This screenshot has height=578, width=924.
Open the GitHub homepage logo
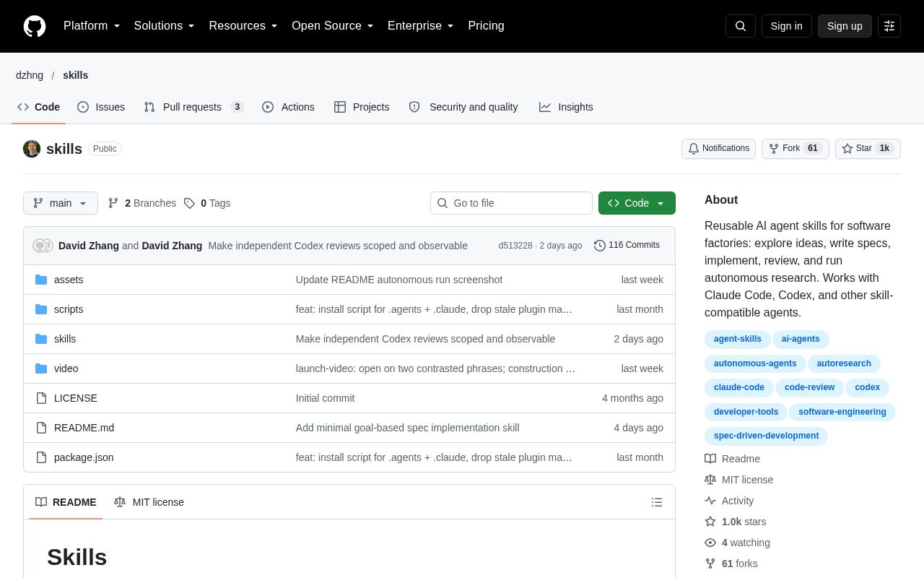click(x=35, y=26)
